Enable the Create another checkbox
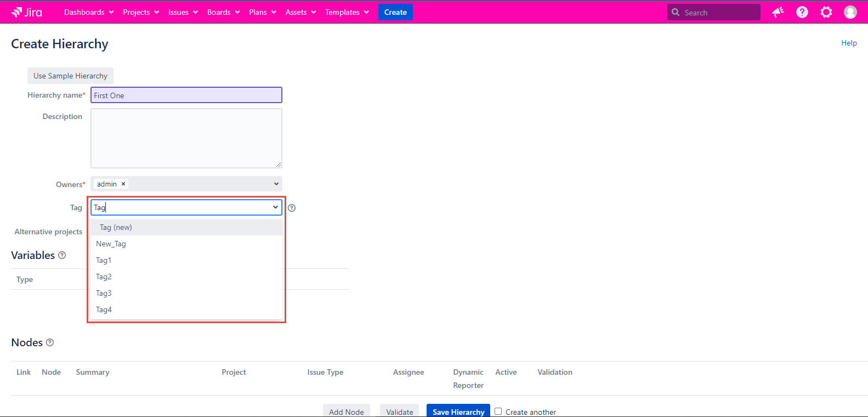868x417 pixels. tap(498, 411)
